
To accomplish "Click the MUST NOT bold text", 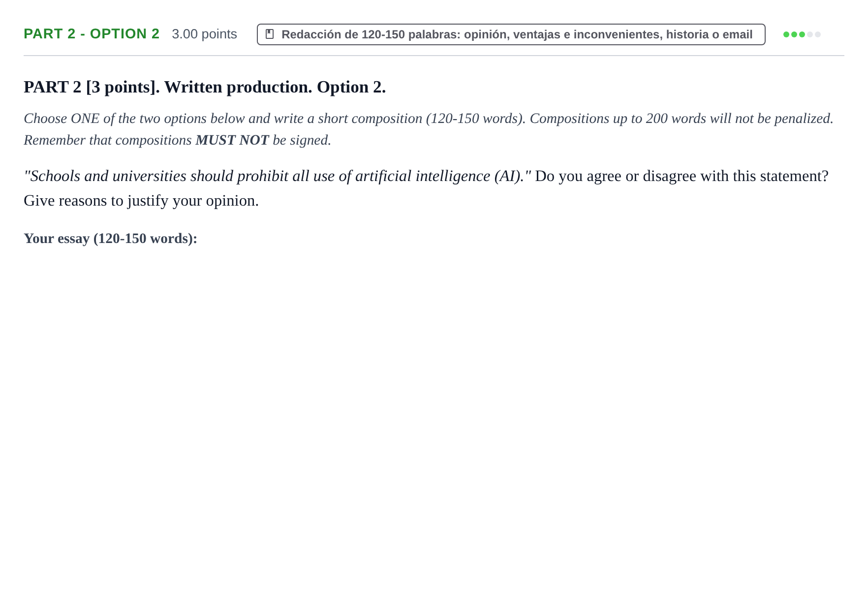I will tap(232, 140).
